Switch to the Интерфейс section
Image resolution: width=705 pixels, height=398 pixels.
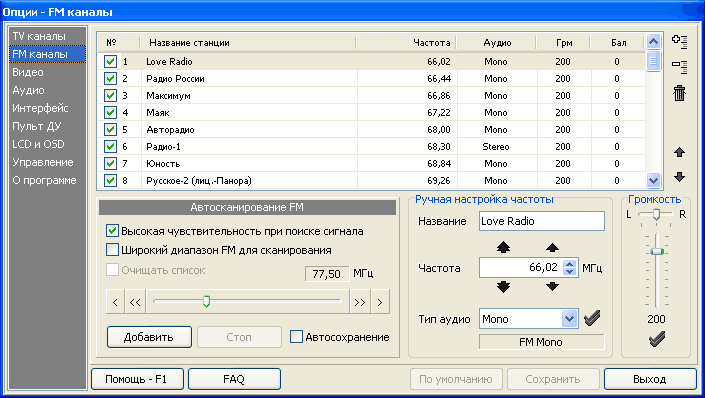click(40, 108)
